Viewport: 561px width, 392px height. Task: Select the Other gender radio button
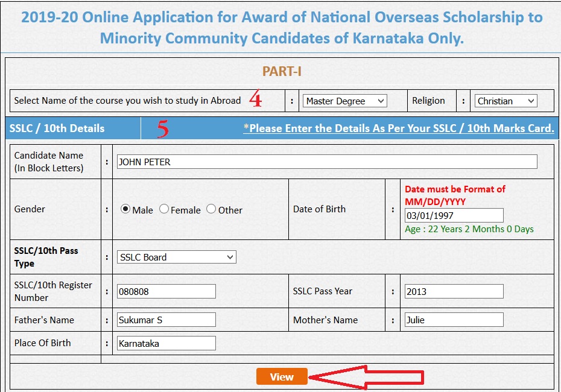pyautogui.click(x=211, y=209)
